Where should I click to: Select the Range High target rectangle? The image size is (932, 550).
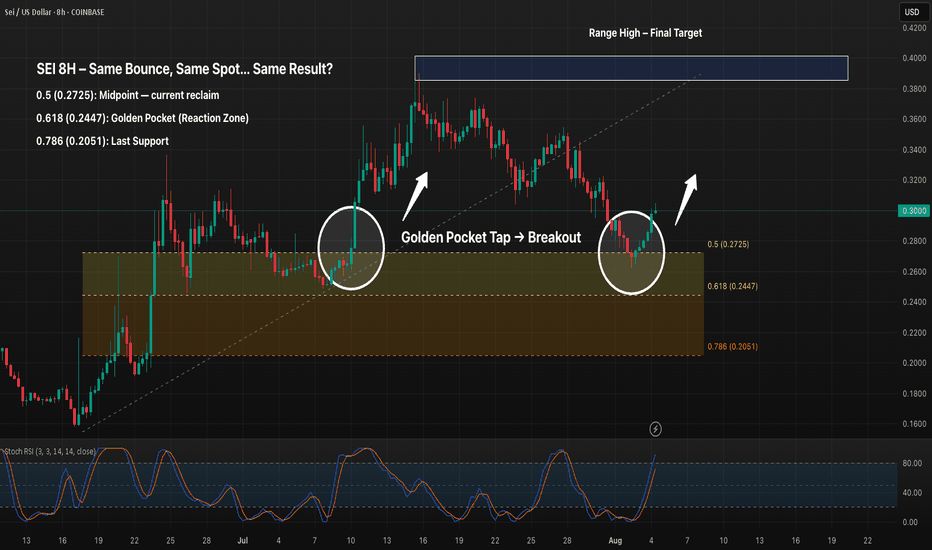tap(631, 68)
